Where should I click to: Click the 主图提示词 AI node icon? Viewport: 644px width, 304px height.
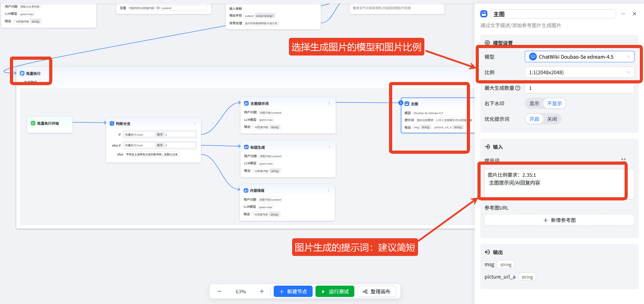tap(246, 103)
